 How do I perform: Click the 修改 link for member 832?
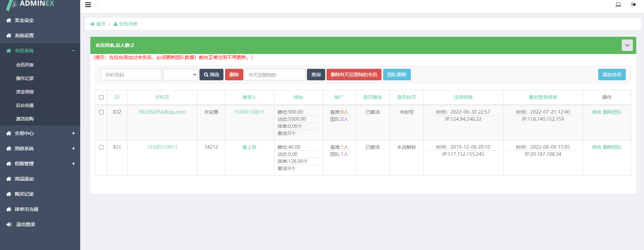click(596, 112)
